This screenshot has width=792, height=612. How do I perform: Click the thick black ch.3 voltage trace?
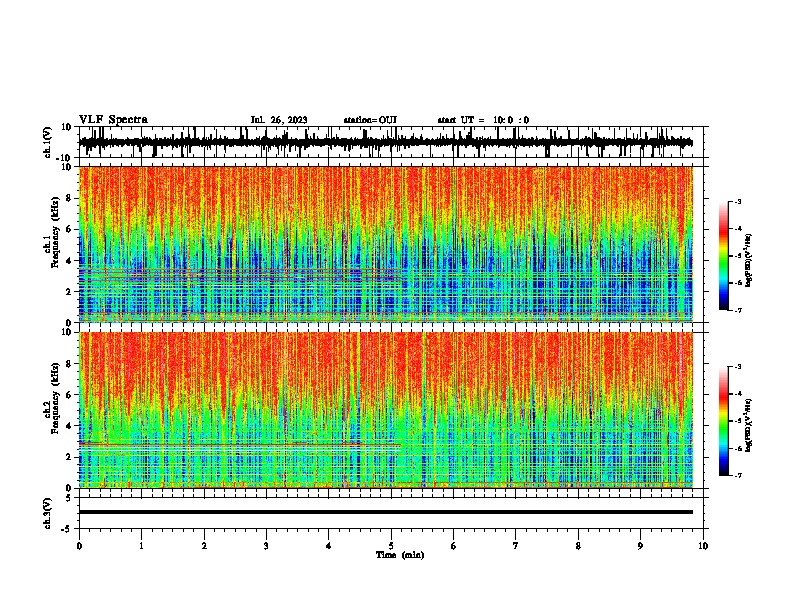point(386,512)
